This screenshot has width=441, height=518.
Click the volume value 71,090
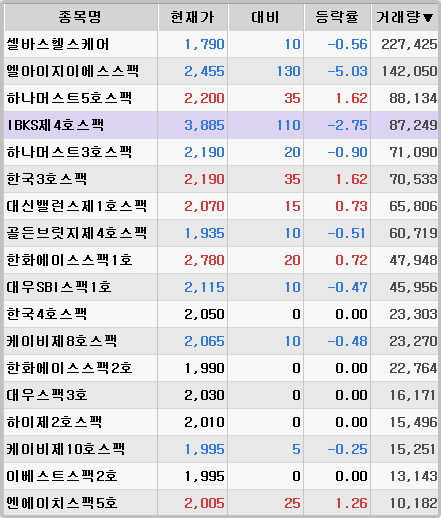(x=413, y=152)
